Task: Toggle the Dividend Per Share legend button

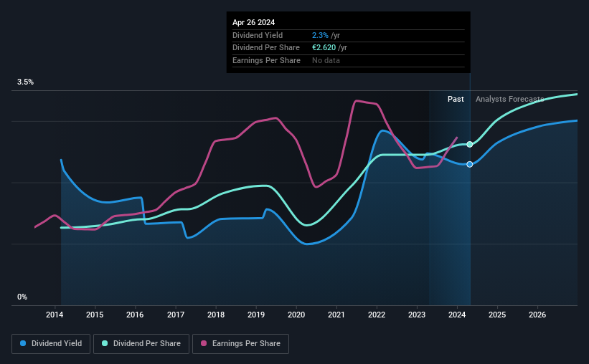Action: coord(141,344)
